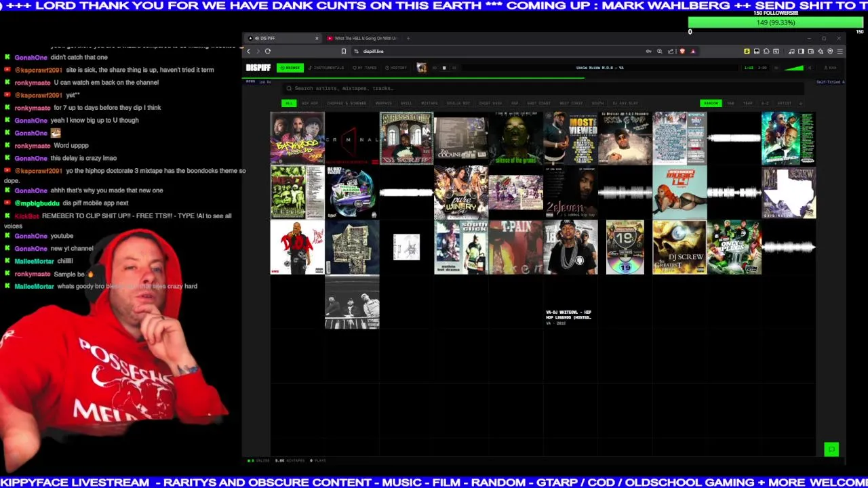The width and height of the screenshot is (868, 488).
Task: Open site settings icon left of dispiff.live URL
Action: click(356, 52)
